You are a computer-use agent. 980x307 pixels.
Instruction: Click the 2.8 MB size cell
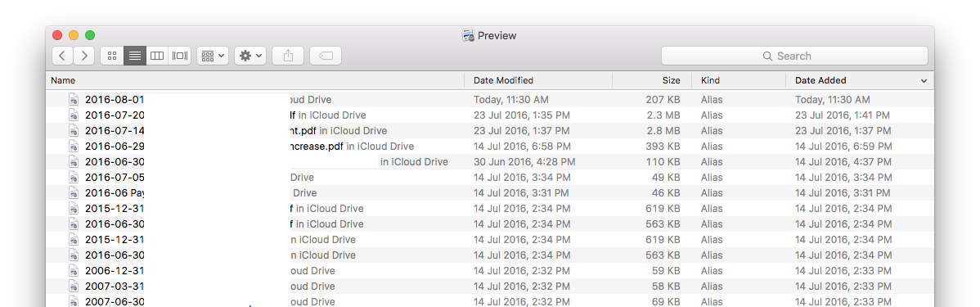[664, 131]
